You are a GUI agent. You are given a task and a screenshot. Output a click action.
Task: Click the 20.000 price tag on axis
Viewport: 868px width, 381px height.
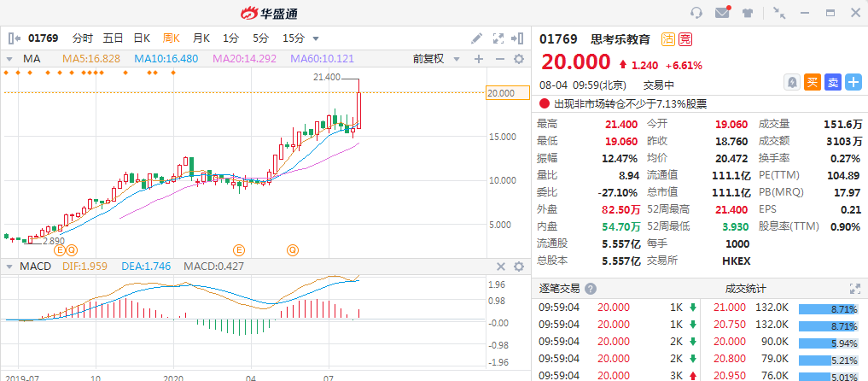click(x=508, y=93)
